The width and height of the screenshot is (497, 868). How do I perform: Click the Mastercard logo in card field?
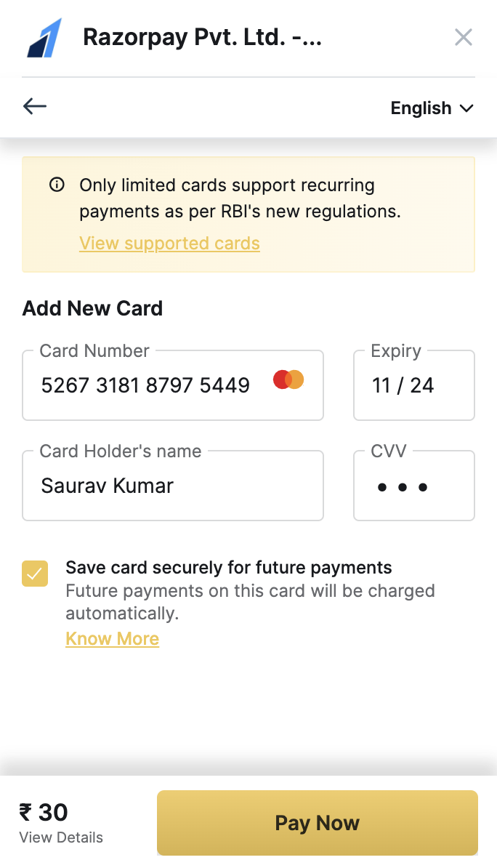click(288, 379)
